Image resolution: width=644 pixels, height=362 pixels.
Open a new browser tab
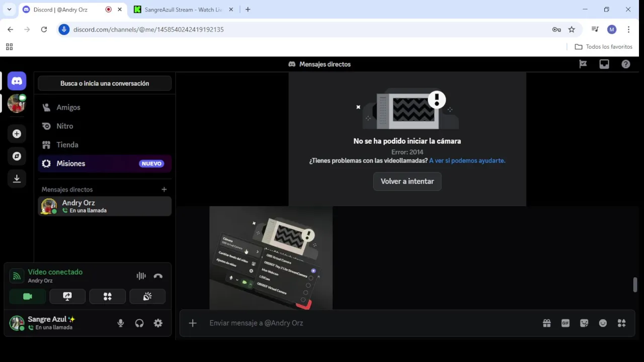click(248, 10)
